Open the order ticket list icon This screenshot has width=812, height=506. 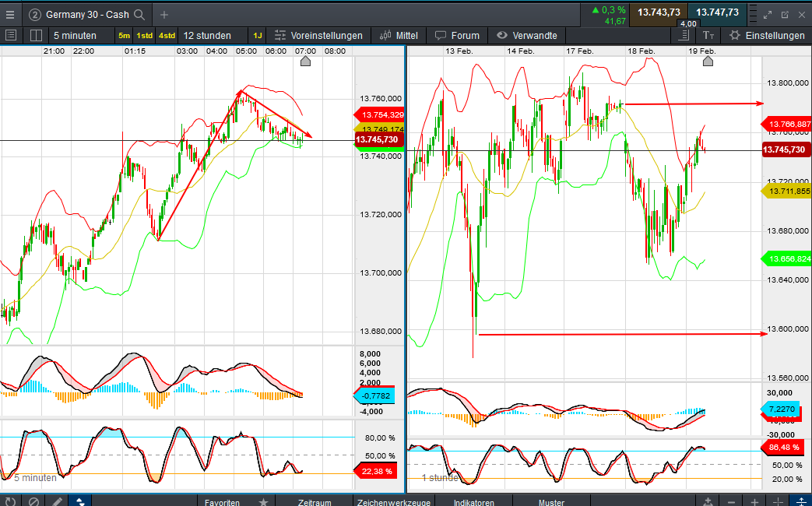pos(10,35)
